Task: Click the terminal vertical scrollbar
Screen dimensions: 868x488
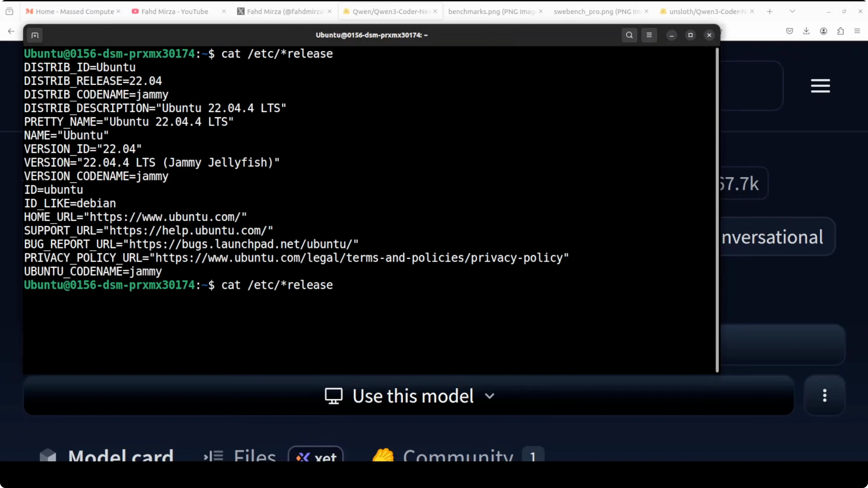Action: tap(717, 209)
